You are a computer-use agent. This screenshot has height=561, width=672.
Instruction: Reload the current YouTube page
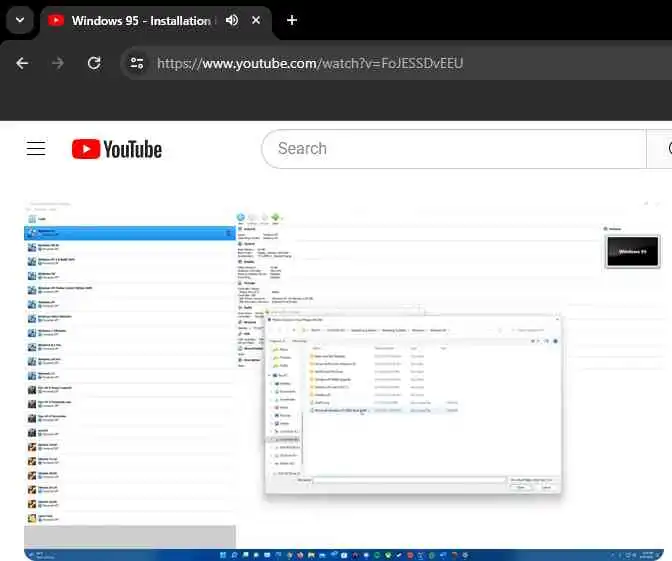(94, 63)
